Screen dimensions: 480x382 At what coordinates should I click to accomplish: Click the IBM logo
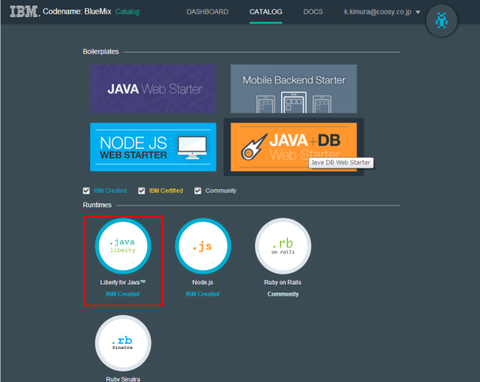point(24,12)
